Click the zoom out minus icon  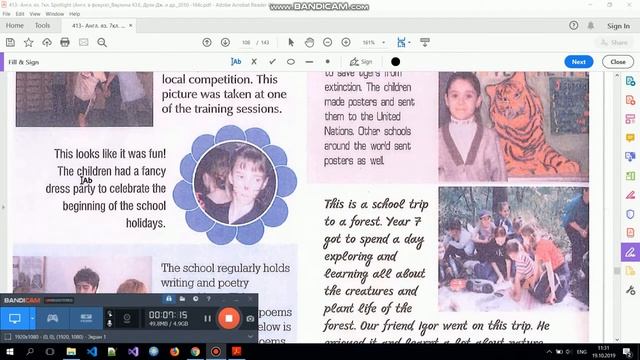point(327,42)
